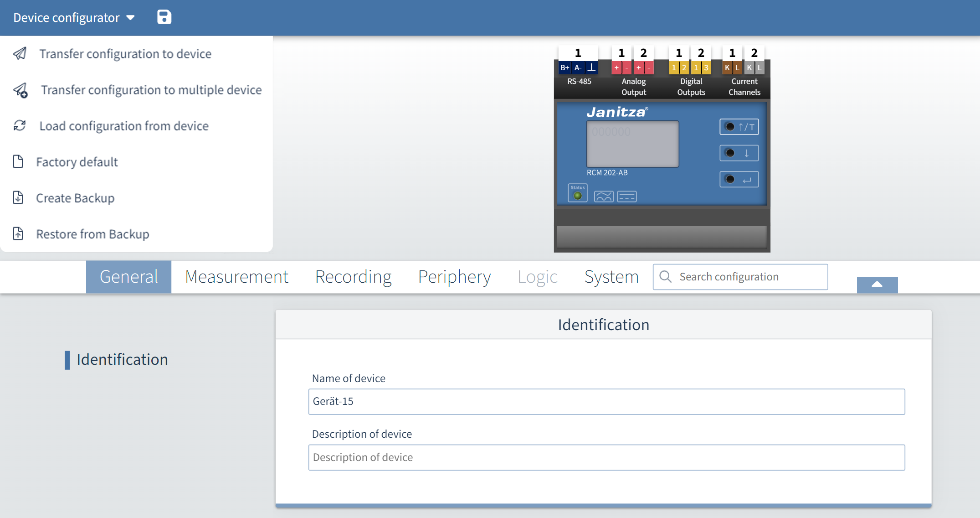The height and width of the screenshot is (518, 980).
Task: Open the Periphery tab
Action: (454, 277)
